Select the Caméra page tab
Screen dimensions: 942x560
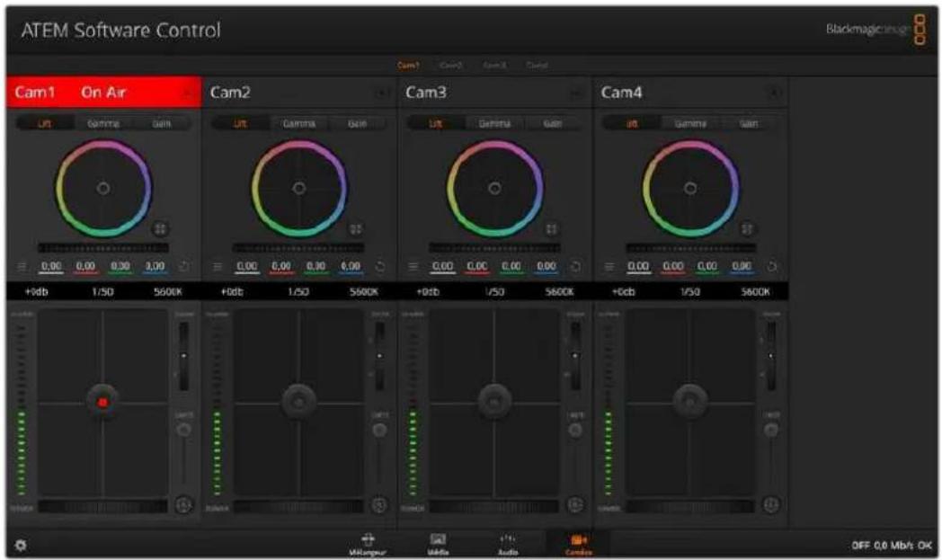579,545
